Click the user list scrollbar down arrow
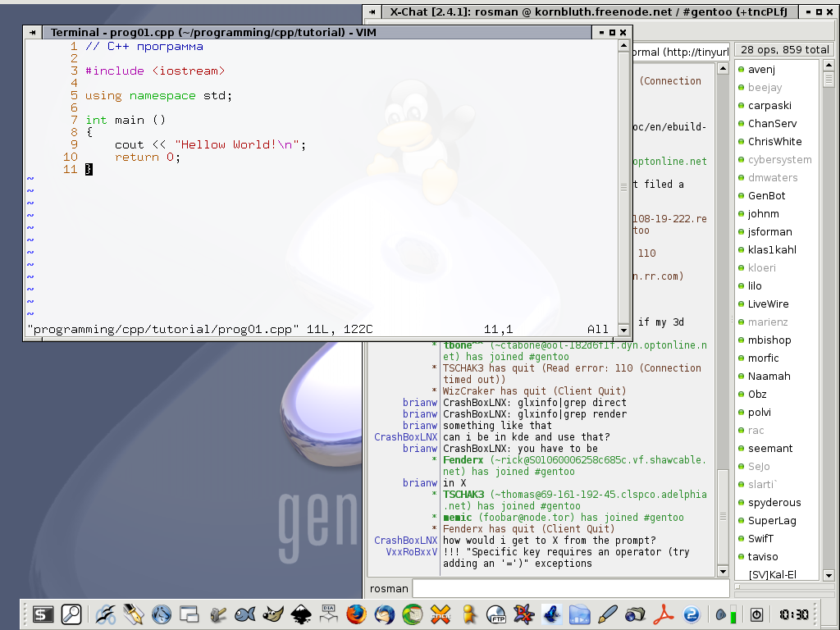 click(x=829, y=575)
